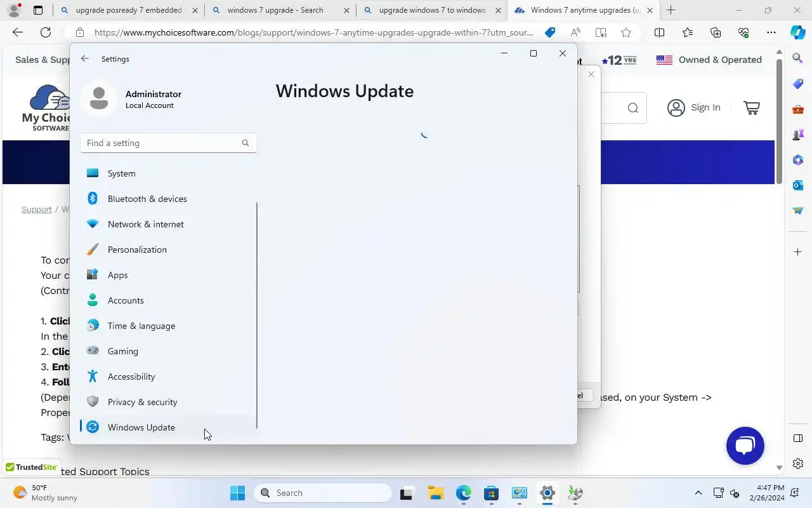Screen dimensions: 812x508
Task: Go back using Settings back arrow
Action: point(85,58)
